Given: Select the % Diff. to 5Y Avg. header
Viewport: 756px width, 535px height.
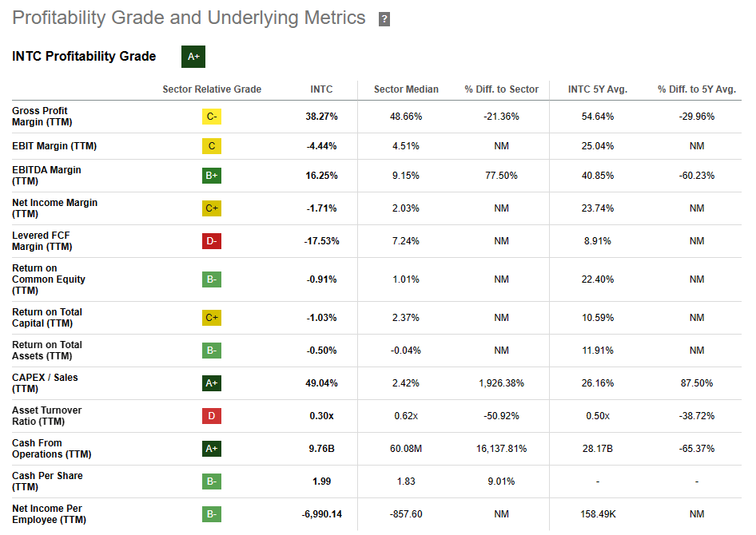Looking at the screenshot, I should (697, 89).
